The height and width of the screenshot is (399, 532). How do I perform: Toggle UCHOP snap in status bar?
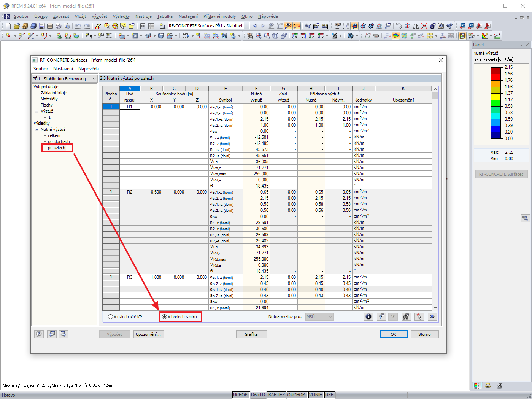click(x=240, y=395)
